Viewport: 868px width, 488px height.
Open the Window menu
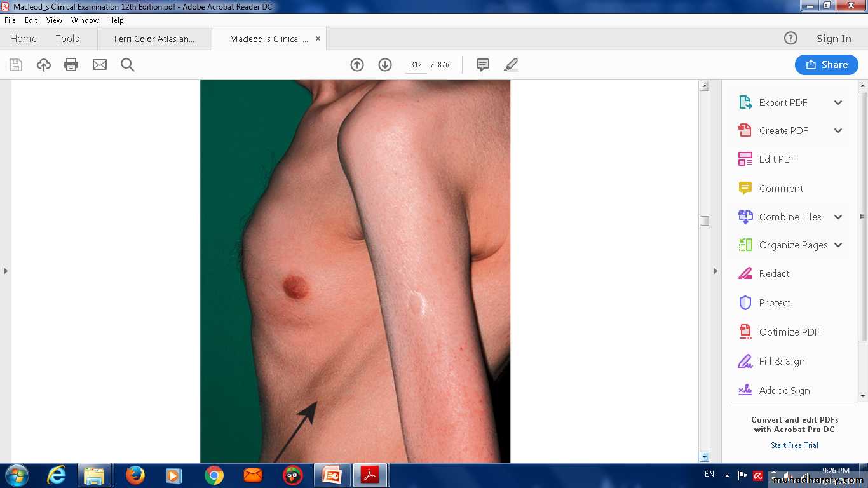(85, 20)
